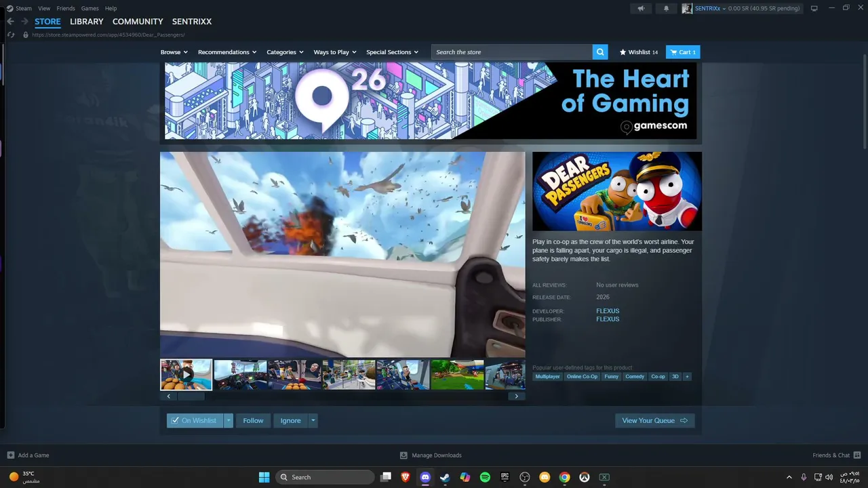Open the Xbox app on the taskbar
Screen dimensions: 868x488
point(604,477)
